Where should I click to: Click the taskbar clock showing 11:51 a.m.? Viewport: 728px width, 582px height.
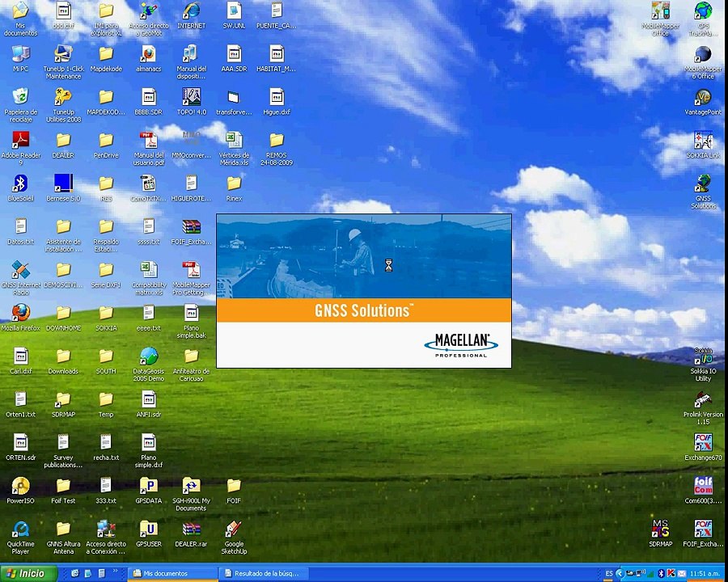click(705, 574)
